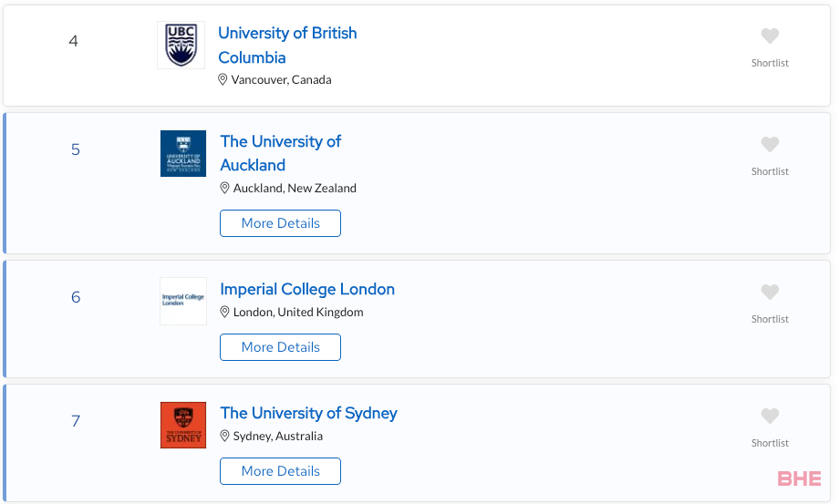Viewport: 839px width, 504px height.
Task: Click University of Sydney red logo
Action: pos(183,425)
